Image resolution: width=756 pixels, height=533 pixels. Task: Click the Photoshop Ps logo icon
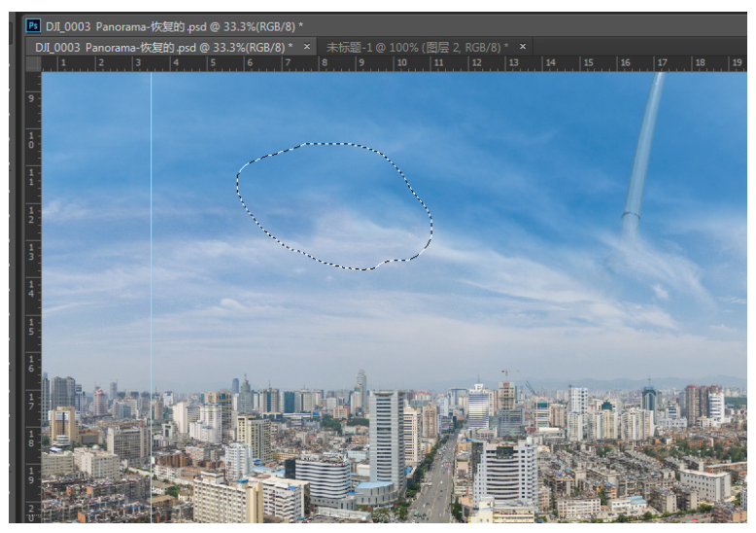tap(33, 25)
